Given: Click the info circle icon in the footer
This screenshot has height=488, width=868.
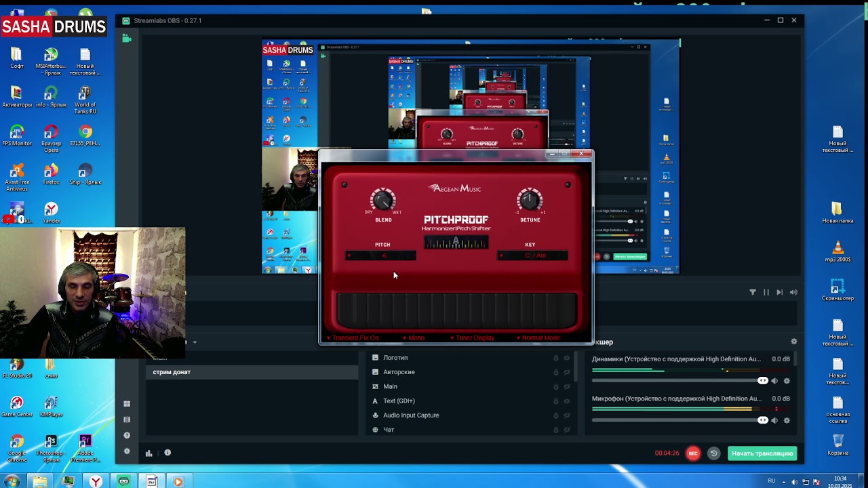Looking at the screenshot, I should coord(167,453).
